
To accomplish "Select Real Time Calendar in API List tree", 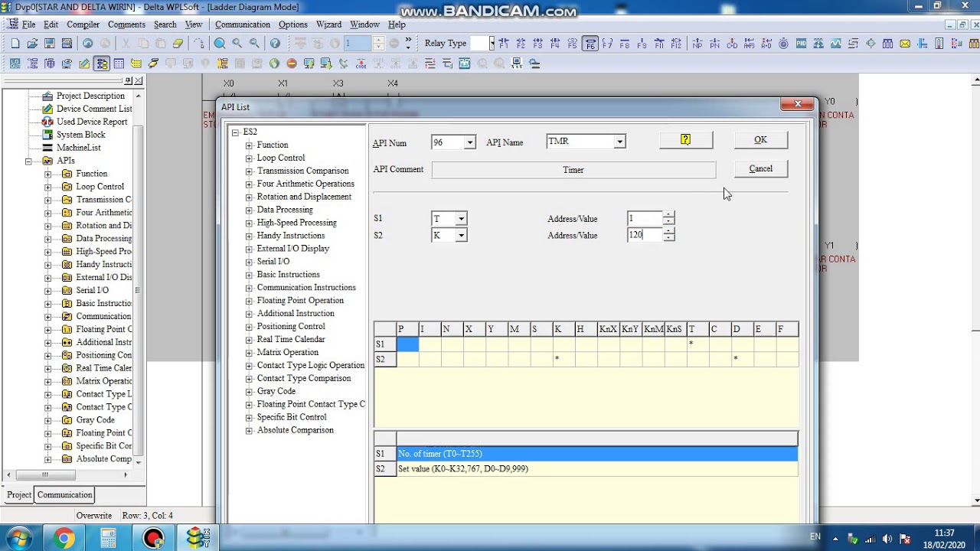I will coord(291,339).
